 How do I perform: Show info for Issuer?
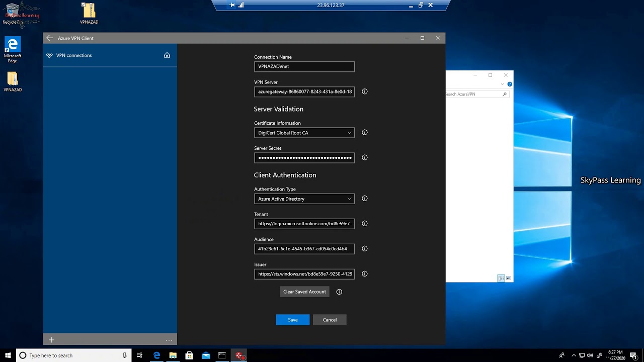click(365, 274)
